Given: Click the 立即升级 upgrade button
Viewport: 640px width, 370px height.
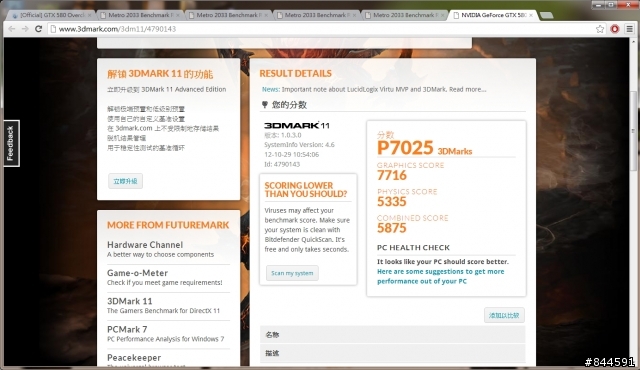Looking at the screenshot, I should click(x=125, y=181).
